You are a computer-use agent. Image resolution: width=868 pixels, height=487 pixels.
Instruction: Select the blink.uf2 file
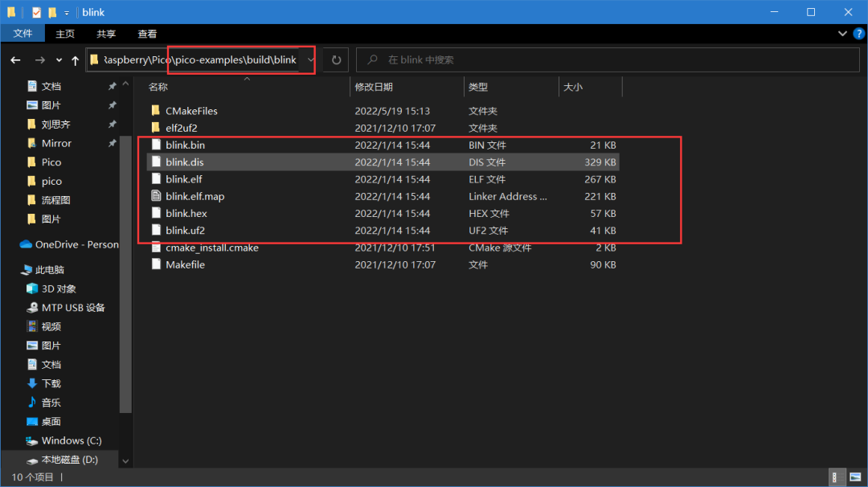[185, 231]
